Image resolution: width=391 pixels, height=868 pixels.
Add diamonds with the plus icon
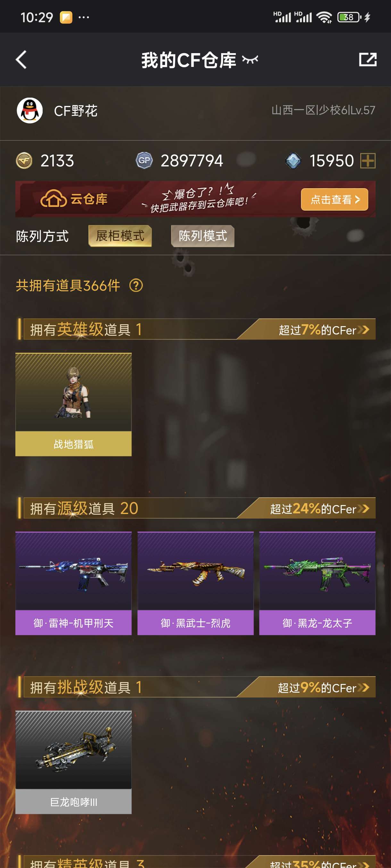pos(368,160)
